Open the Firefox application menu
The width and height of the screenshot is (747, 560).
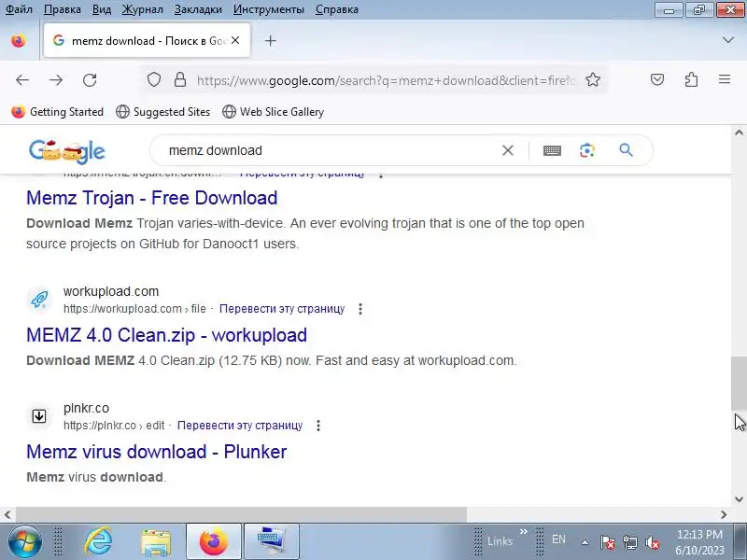tap(725, 79)
